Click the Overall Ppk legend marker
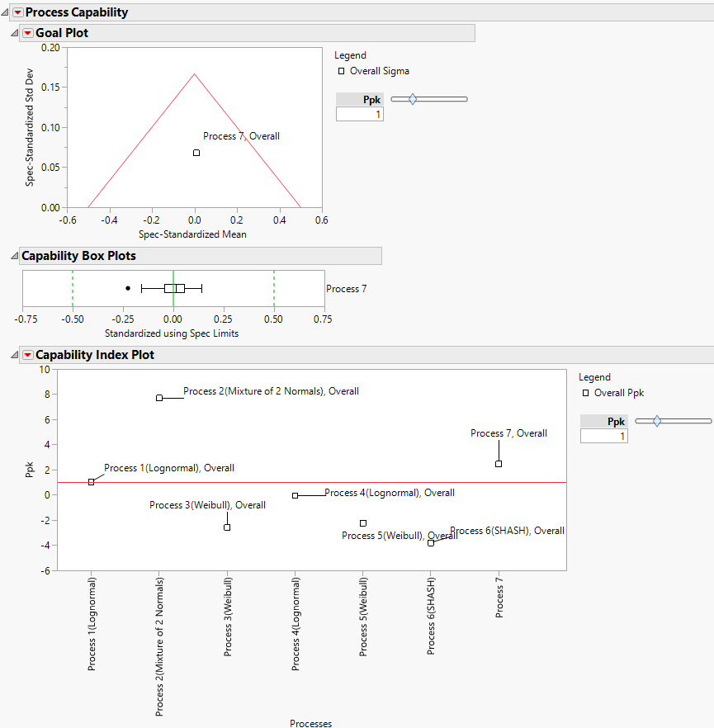Image resolution: width=714 pixels, height=728 pixels. (587, 393)
